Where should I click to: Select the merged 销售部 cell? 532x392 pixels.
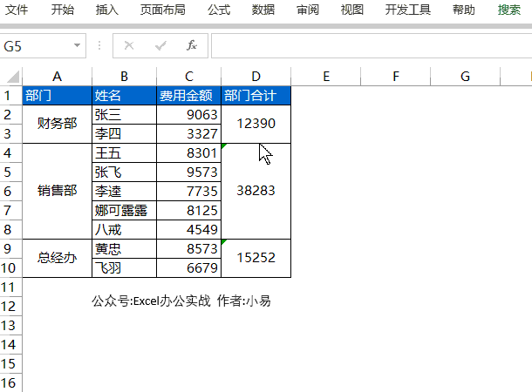click(x=57, y=191)
